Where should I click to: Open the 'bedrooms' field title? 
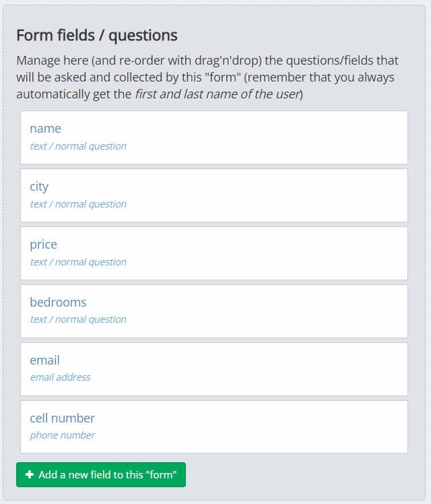[x=58, y=303]
